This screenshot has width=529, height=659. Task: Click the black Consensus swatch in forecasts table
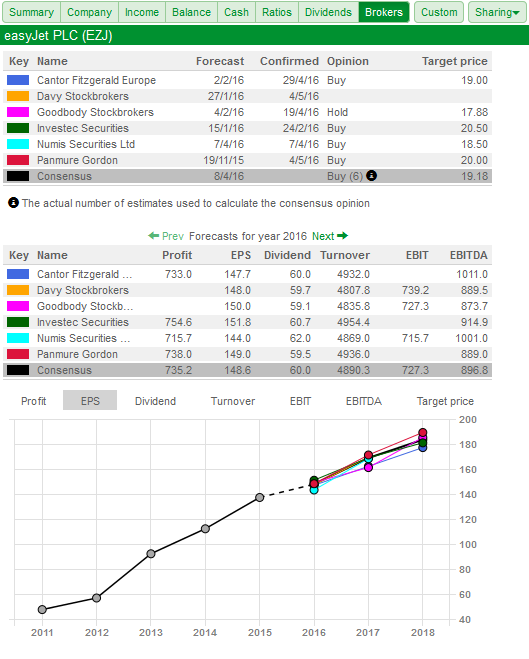pyautogui.click(x=18, y=370)
